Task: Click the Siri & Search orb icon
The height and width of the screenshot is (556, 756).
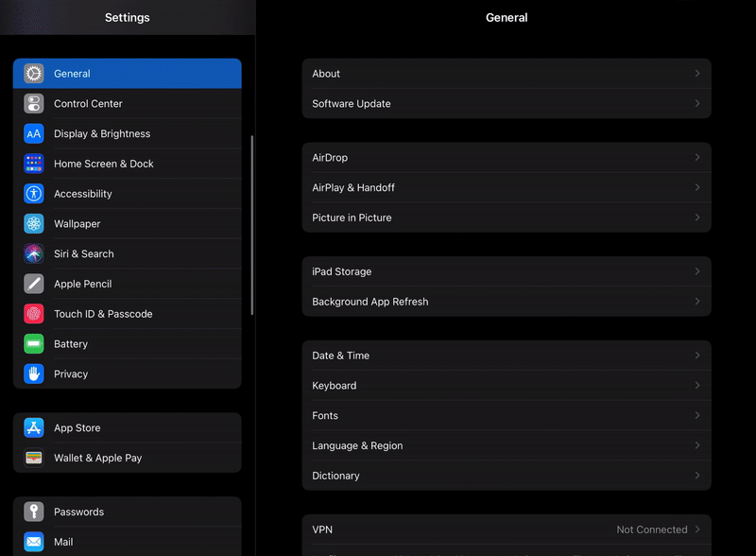Action: [34, 253]
